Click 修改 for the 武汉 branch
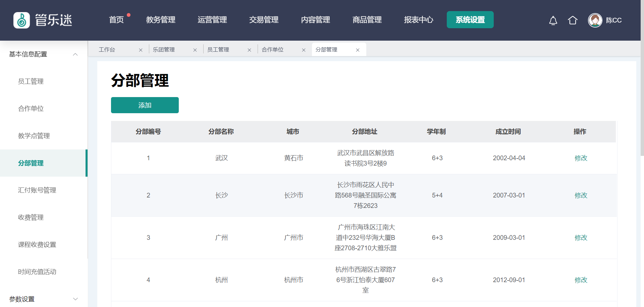 581,158
